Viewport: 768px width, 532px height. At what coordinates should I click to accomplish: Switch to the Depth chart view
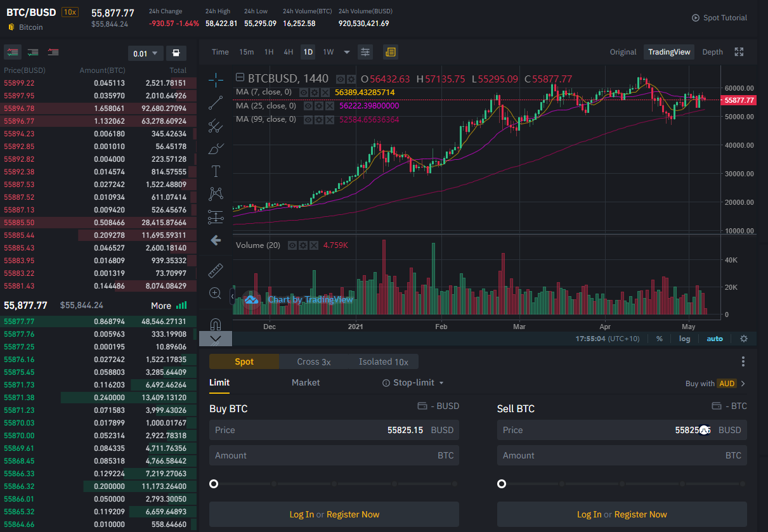[712, 52]
